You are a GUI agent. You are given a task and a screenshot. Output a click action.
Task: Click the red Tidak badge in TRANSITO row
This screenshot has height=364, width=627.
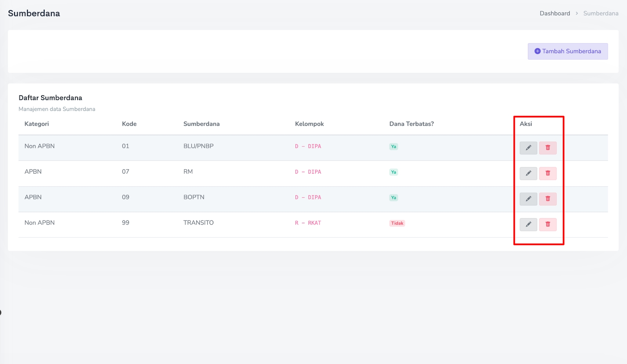[397, 223]
